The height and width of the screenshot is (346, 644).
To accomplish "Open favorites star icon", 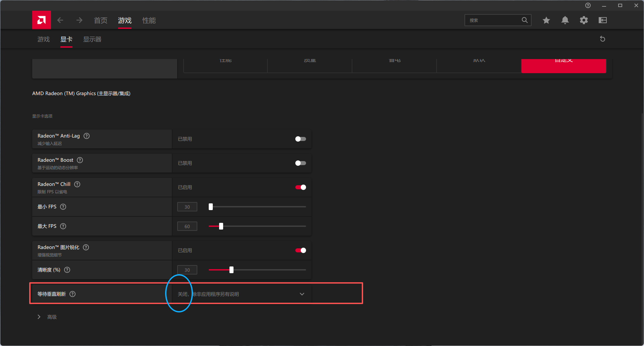I will pyautogui.click(x=546, y=20).
